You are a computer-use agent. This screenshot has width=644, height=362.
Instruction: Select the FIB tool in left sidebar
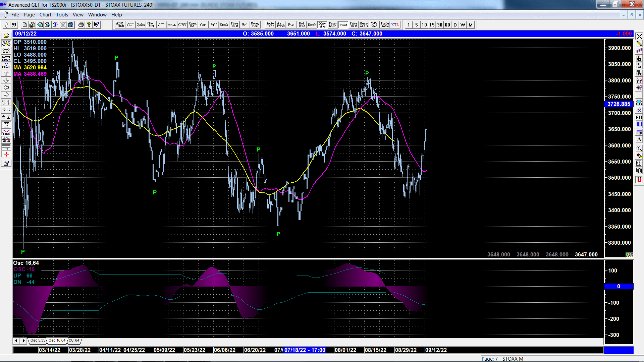click(6, 147)
